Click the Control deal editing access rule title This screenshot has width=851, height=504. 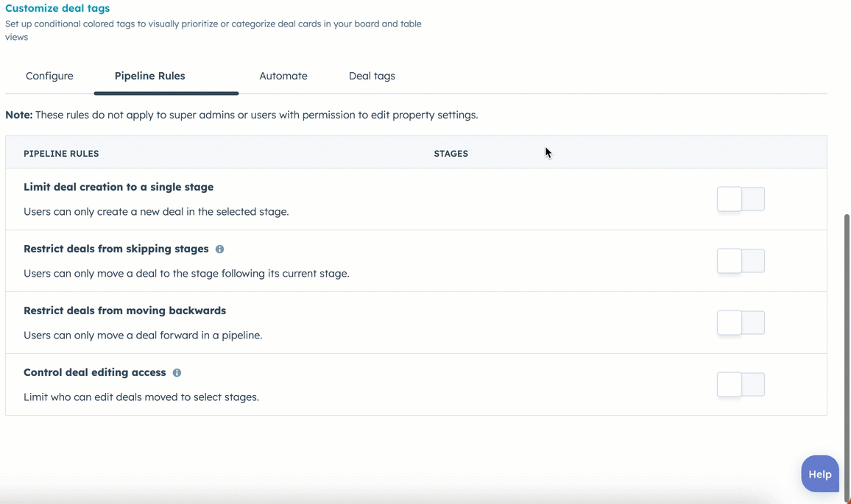coord(94,372)
